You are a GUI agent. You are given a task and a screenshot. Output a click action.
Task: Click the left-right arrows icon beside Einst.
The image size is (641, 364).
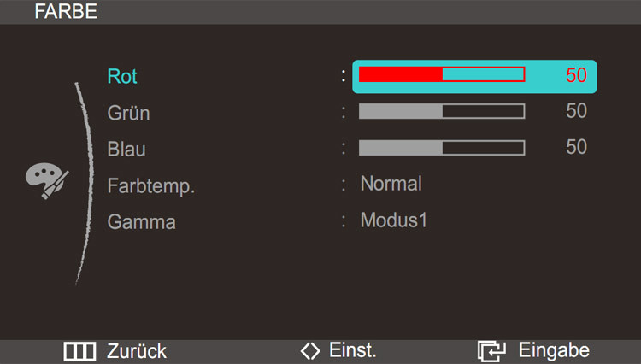(310, 351)
